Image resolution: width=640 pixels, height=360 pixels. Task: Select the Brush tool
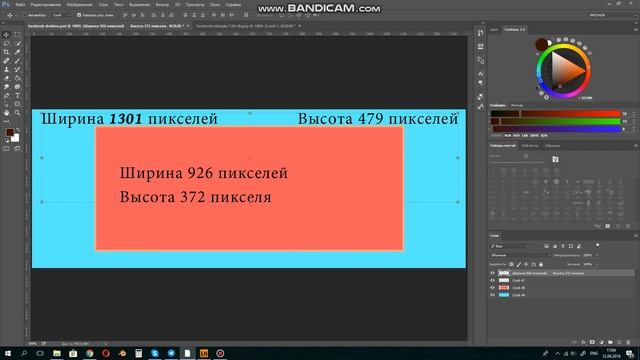(17, 61)
